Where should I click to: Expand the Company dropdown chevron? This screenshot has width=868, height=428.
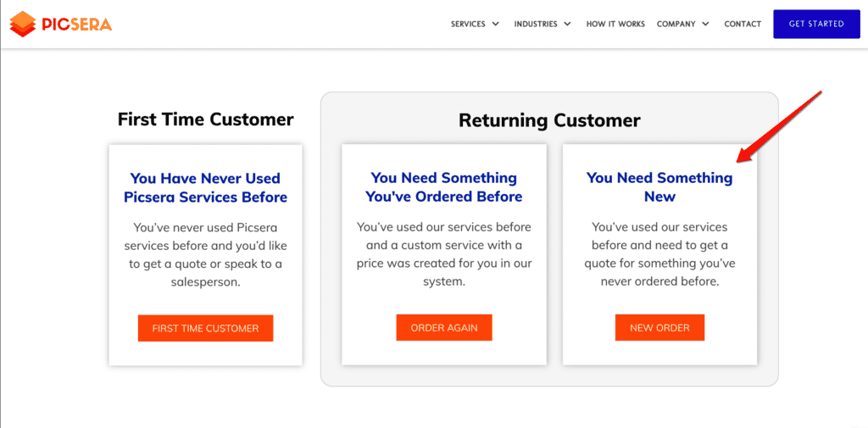coord(705,24)
